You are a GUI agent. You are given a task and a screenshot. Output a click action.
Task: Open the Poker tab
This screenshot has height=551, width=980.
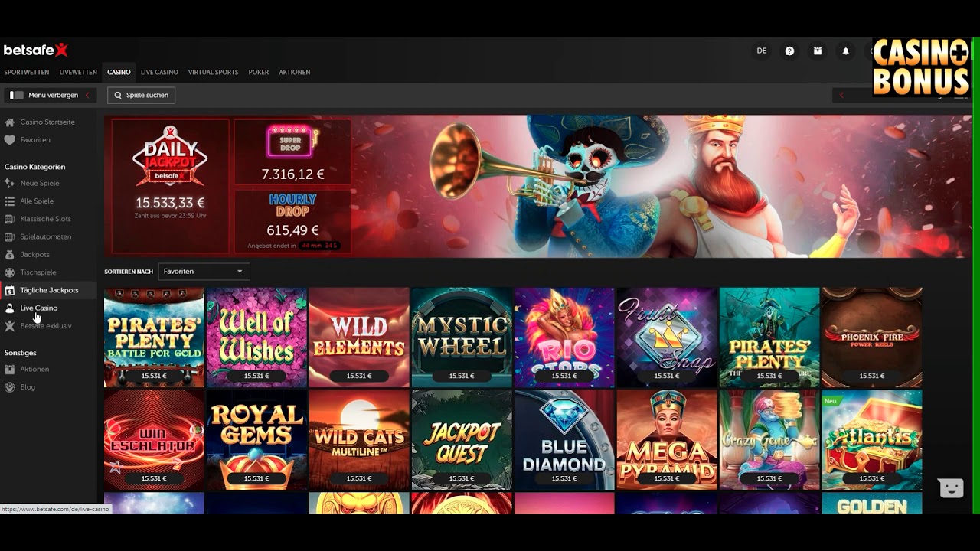coord(259,72)
